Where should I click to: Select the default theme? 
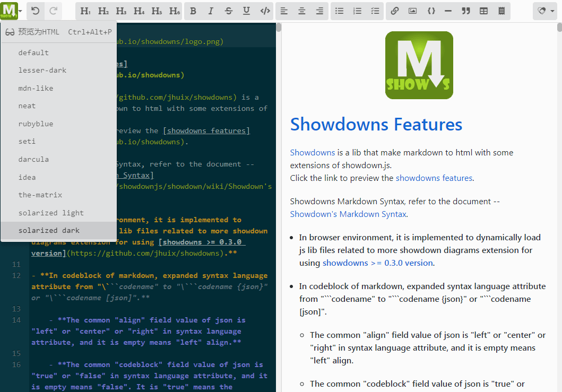[59, 53]
